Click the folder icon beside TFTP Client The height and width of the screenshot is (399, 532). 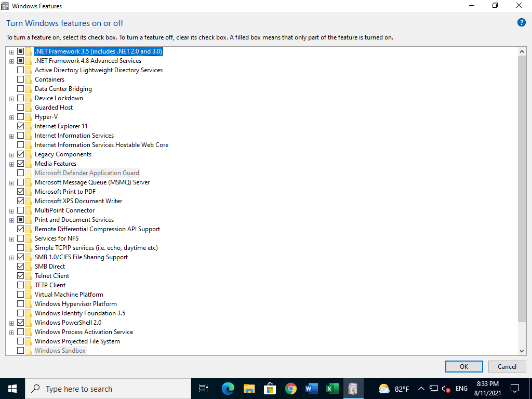click(x=28, y=285)
